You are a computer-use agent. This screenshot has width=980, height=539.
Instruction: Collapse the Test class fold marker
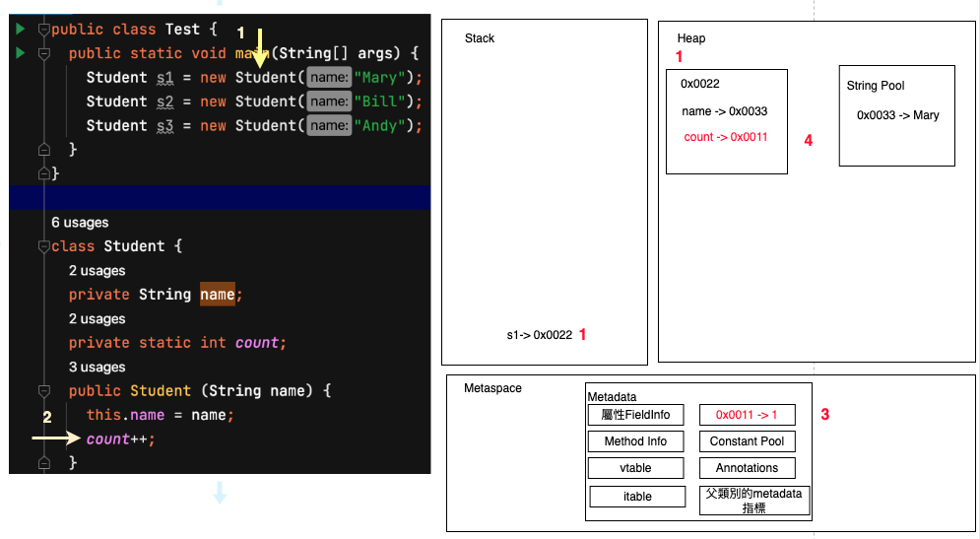coord(43,30)
